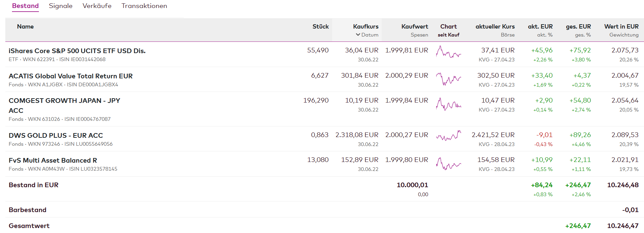
Task: Sort by Wert in EUR column header
Action: point(621,27)
